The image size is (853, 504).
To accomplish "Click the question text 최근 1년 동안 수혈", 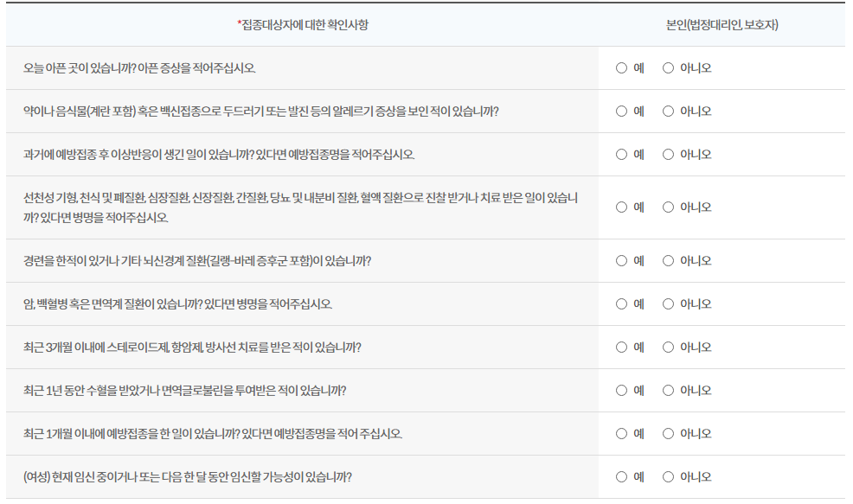I will [184, 391].
